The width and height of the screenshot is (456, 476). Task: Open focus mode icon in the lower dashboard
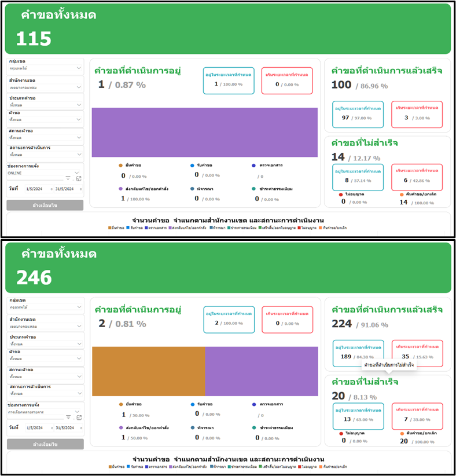pyautogui.click(x=79, y=417)
